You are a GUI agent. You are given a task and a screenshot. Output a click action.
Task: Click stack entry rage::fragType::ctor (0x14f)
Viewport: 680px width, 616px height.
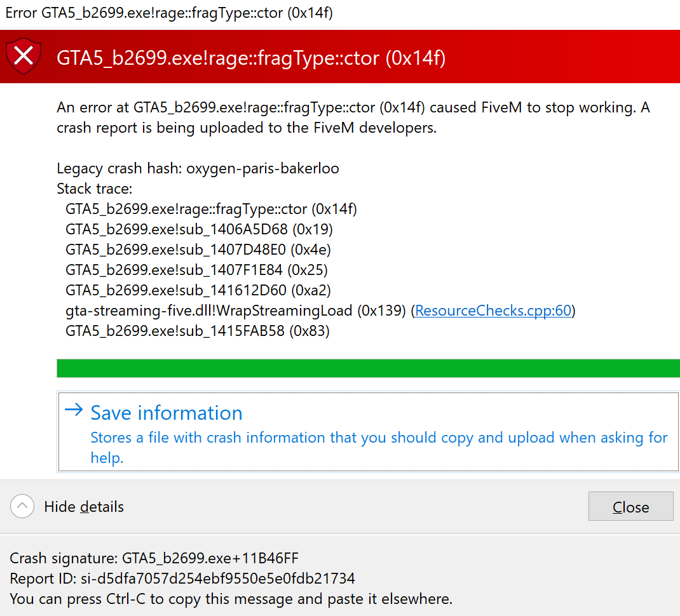[211, 209]
